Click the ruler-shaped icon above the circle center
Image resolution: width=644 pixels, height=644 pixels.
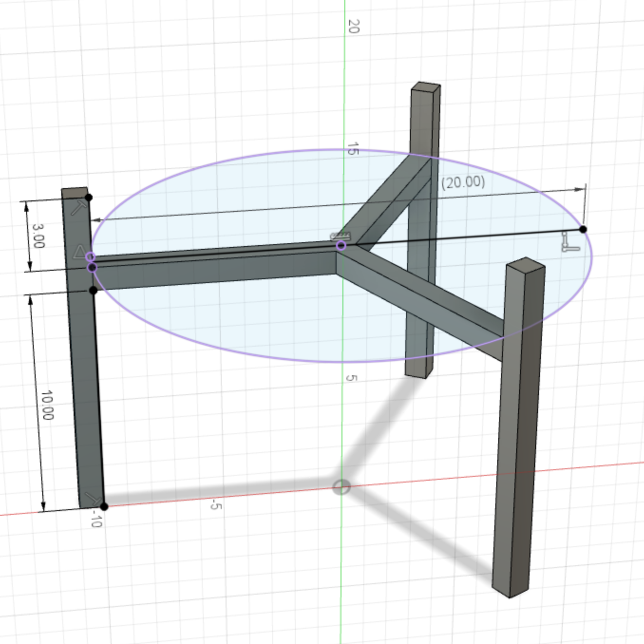(x=341, y=236)
